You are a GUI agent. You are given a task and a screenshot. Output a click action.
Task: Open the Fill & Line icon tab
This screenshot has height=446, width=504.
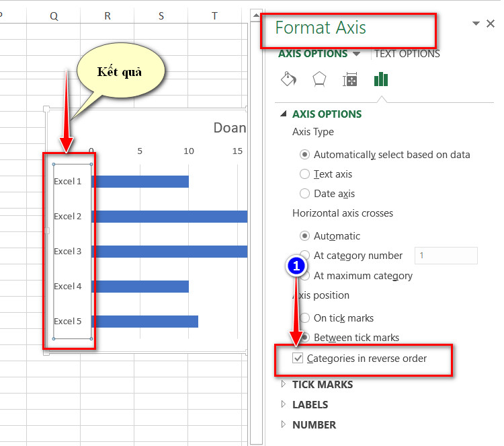288,79
